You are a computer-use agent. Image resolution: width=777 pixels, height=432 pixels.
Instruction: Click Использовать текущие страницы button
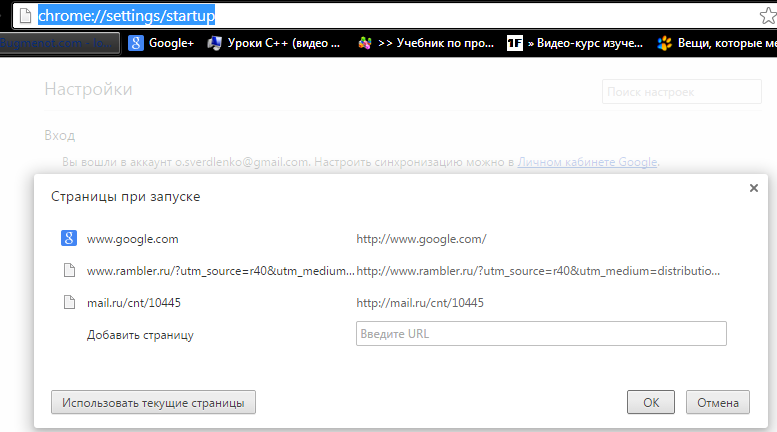153,402
